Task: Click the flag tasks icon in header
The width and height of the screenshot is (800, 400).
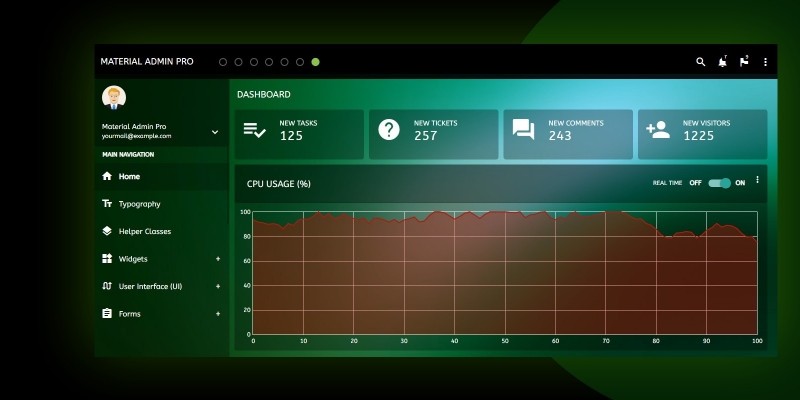Action: click(x=744, y=62)
